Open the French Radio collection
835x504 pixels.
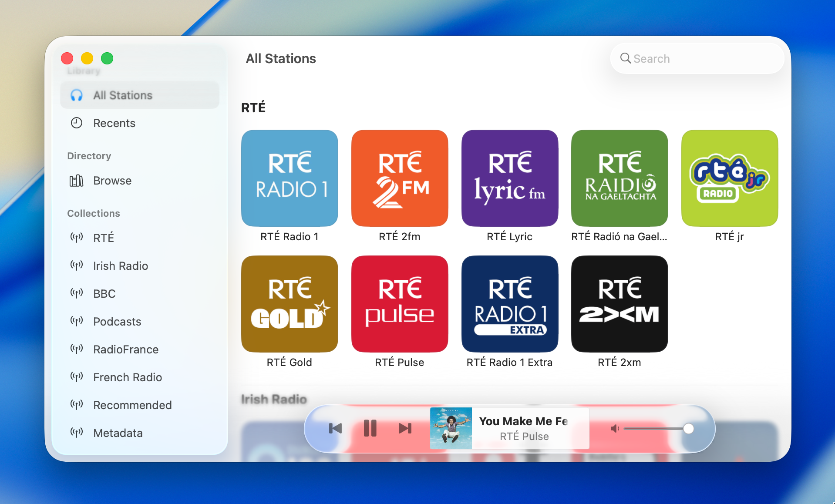click(x=140, y=377)
